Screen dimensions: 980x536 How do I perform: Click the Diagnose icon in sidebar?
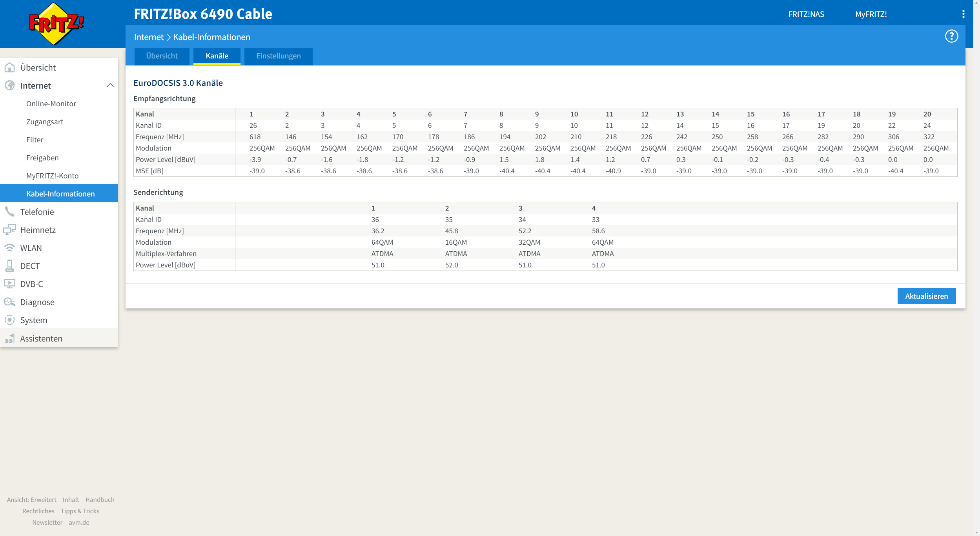tap(9, 302)
